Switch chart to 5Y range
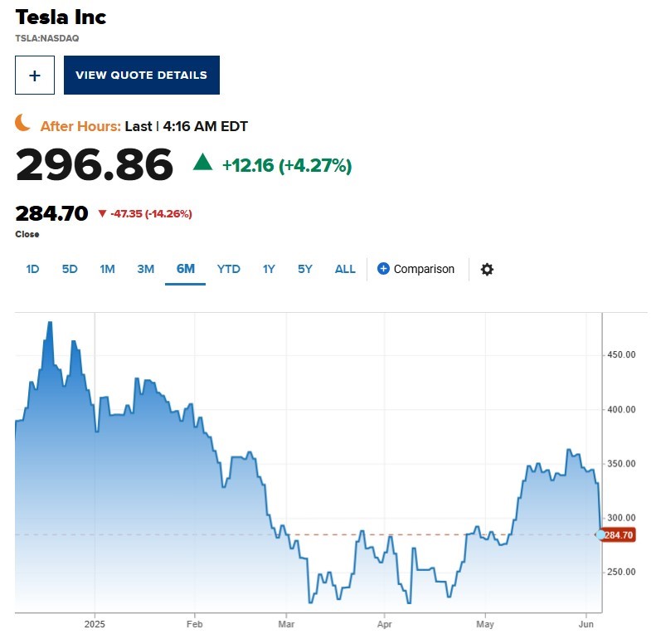This screenshot has width=661, height=644. (x=305, y=269)
